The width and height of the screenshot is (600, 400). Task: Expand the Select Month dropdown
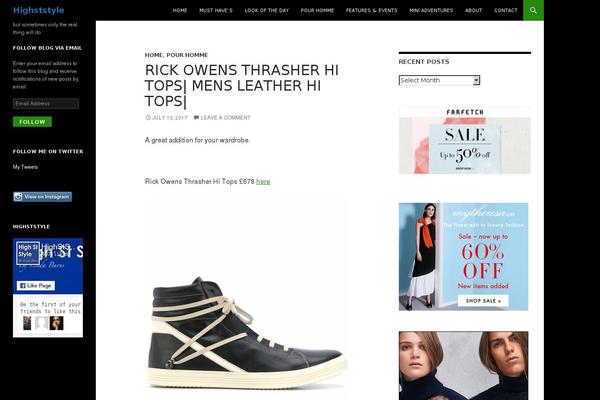point(439,80)
